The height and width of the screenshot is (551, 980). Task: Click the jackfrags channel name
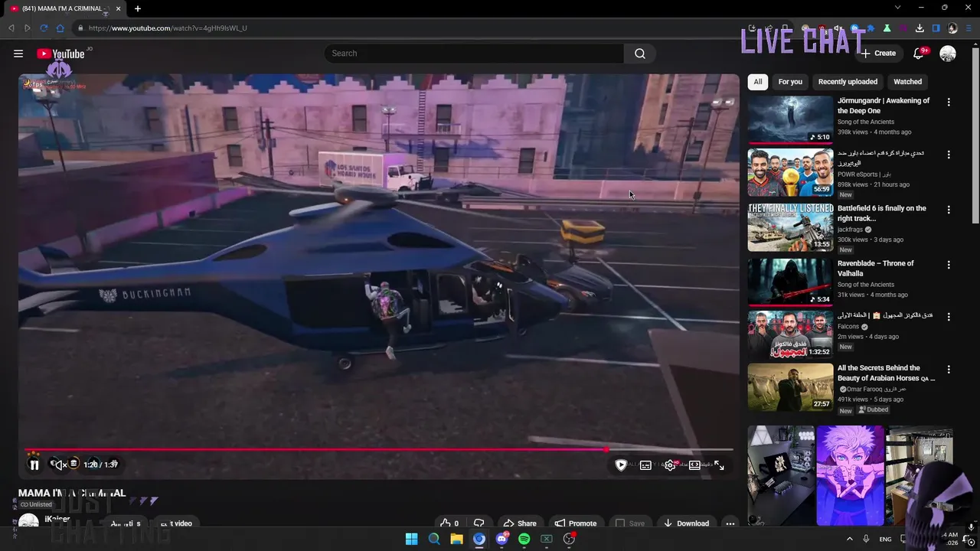(850, 230)
